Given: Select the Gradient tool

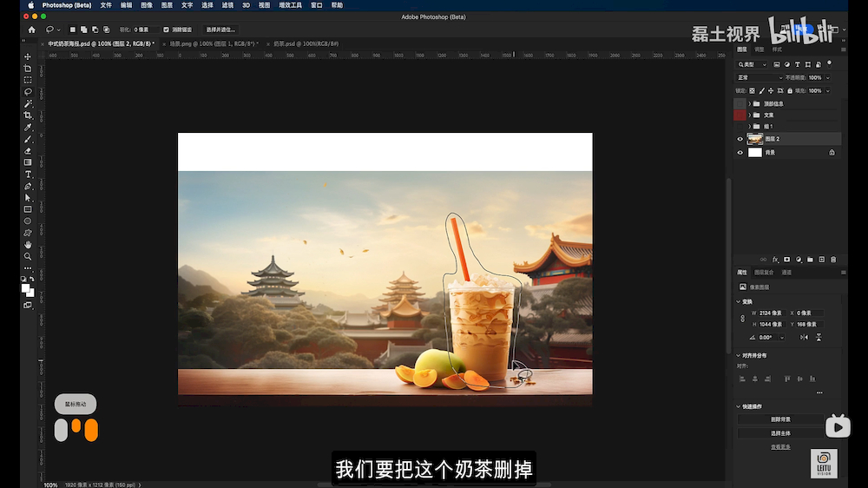Looking at the screenshot, I should (28, 162).
